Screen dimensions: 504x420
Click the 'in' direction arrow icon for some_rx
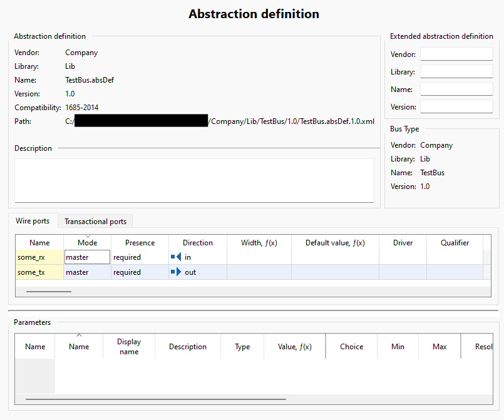coord(176,257)
